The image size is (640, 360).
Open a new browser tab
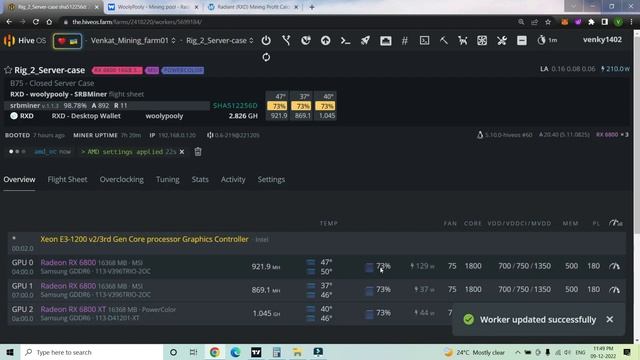click(x=312, y=7)
